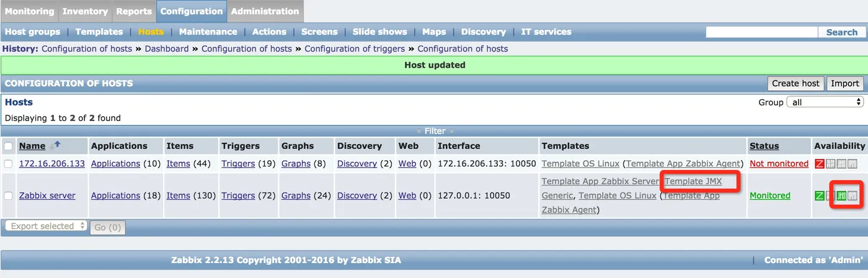868x278 pixels.
Task: Sort hosts by Status column header
Action: pos(764,146)
